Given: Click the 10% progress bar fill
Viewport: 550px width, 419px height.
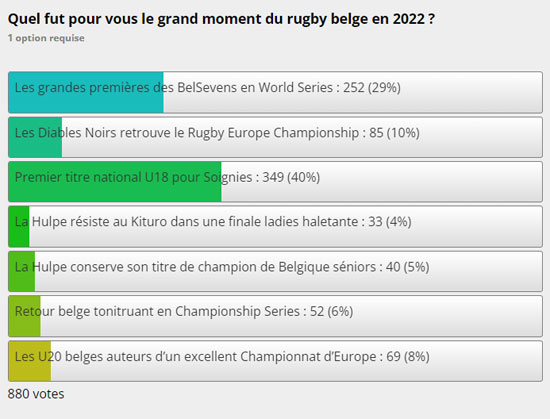Looking at the screenshot, I should (35, 137).
